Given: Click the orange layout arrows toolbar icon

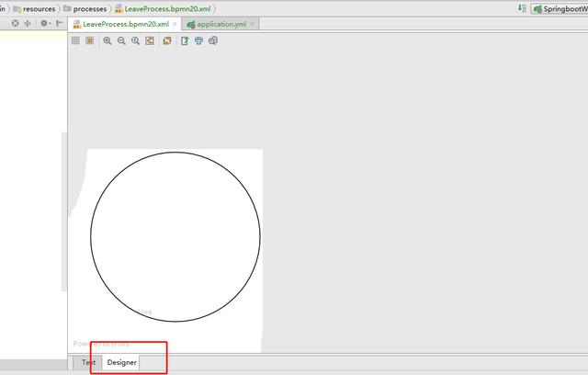Looking at the screenshot, I should [x=167, y=40].
